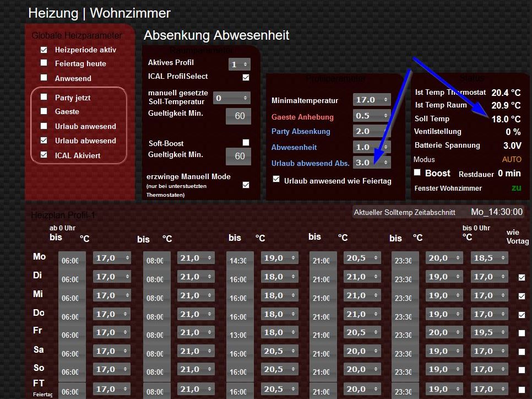Enable the Feiertag heute checkbox
The width and height of the screenshot is (532, 399).
(x=44, y=63)
